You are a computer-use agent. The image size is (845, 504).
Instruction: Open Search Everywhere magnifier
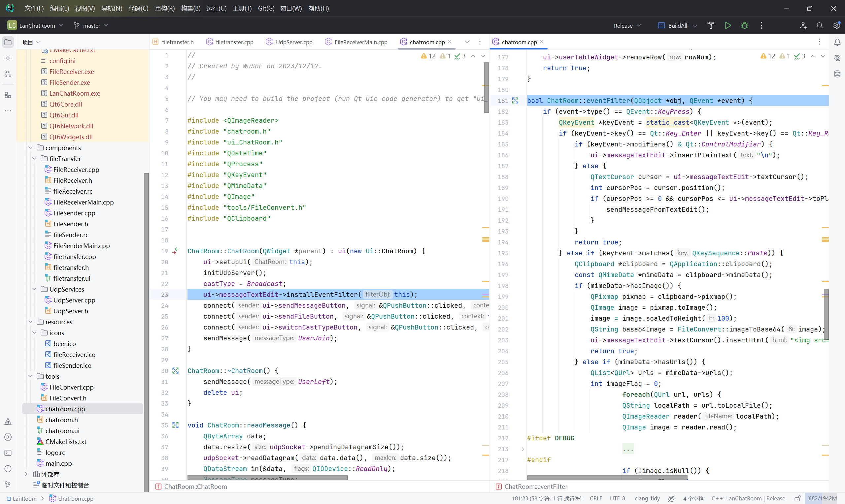[820, 25]
